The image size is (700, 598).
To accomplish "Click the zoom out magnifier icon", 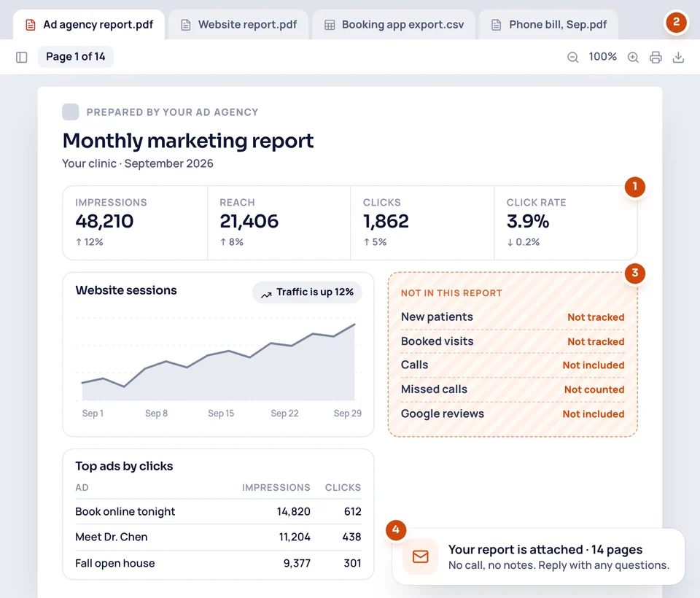I will [x=573, y=57].
